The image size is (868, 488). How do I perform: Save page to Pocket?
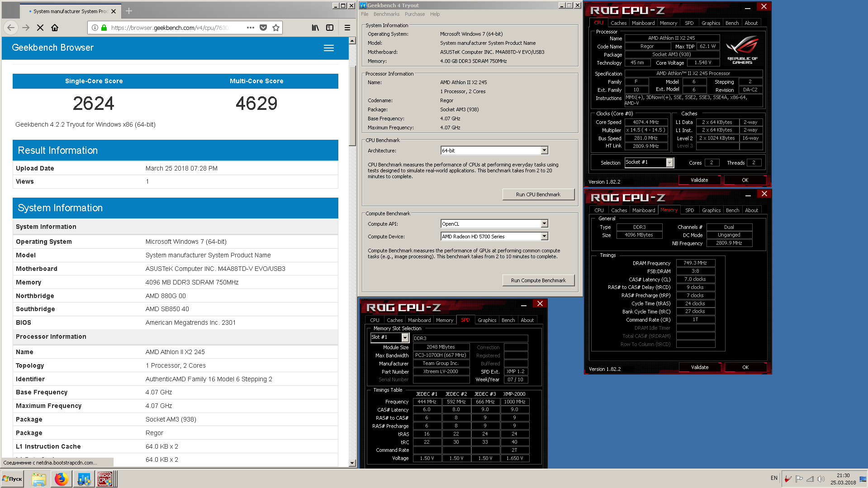click(263, 28)
